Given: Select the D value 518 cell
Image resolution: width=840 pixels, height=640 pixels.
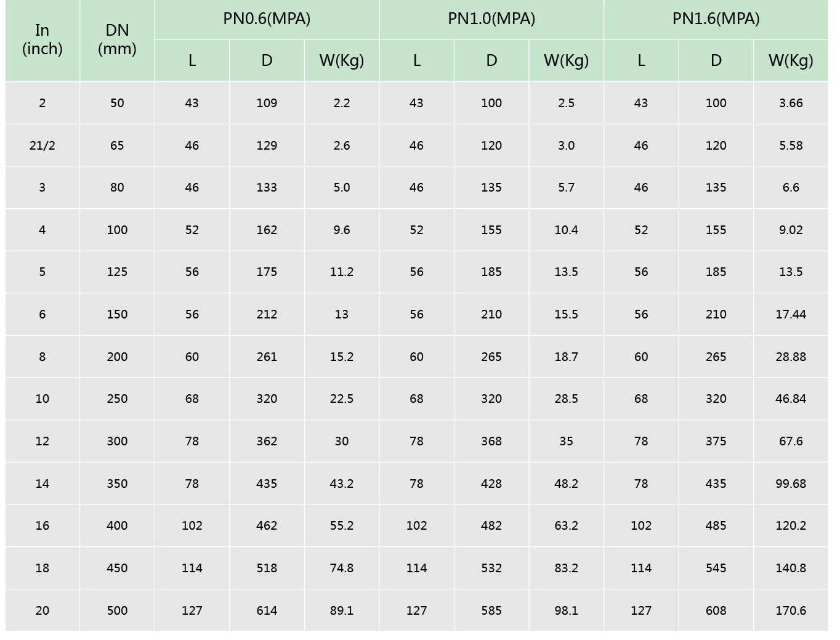Looking at the screenshot, I should (x=267, y=568).
